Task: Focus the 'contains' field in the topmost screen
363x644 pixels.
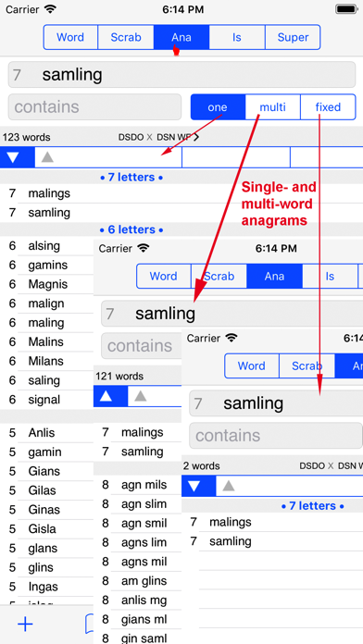Action: [x=94, y=107]
